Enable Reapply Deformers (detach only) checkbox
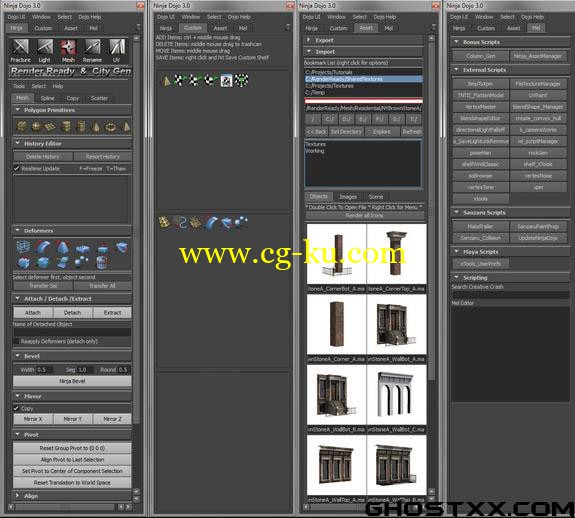Image resolution: width=575 pixels, height=518 pixels. pyautogui.click(x=17, y=341)
